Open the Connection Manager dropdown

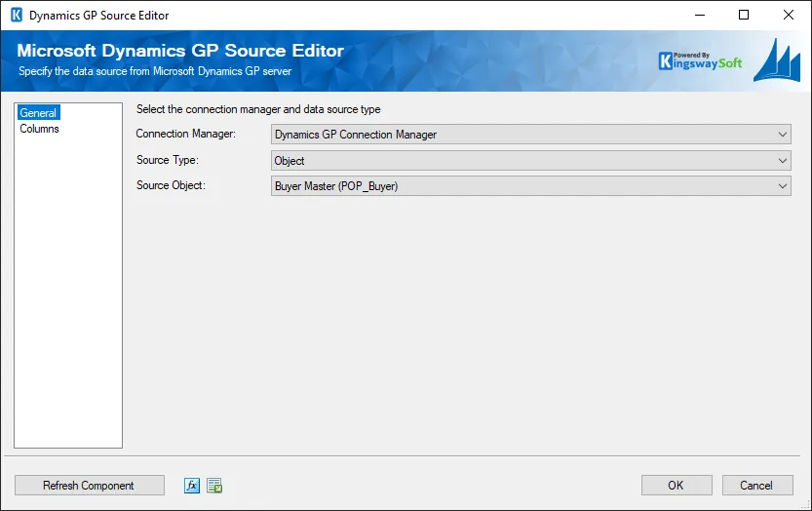[x=531, y=135]
